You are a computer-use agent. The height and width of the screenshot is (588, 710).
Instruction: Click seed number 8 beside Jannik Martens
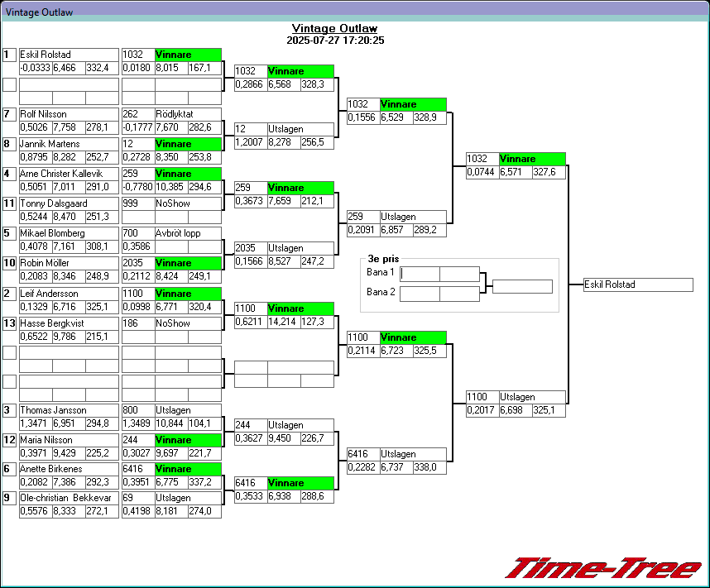(9, 144)
